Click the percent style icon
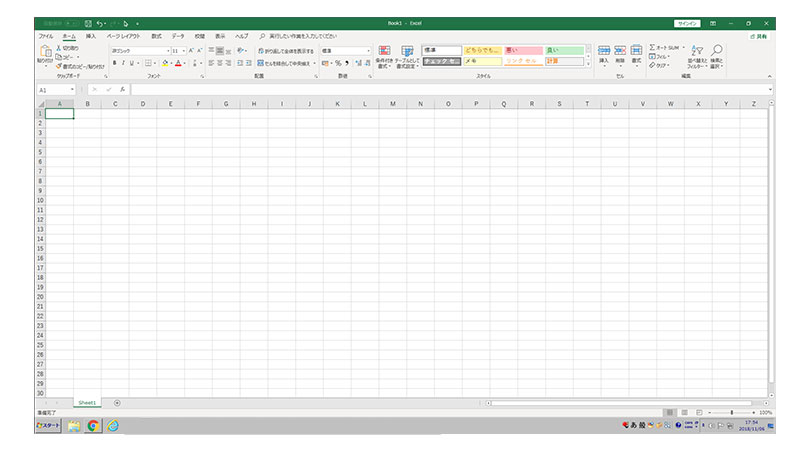Screen dimensions: 810x450 338,63
